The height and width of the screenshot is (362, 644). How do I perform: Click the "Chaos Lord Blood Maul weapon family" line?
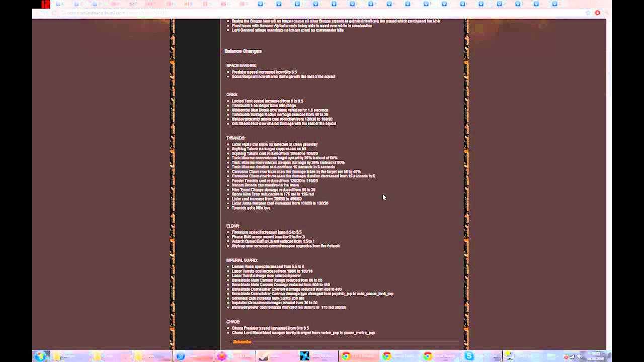303,332
